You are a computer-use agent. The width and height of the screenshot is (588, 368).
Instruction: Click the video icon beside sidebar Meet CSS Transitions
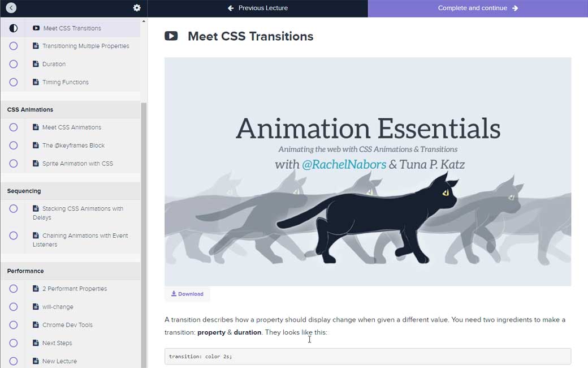click(x=36, y=28)
